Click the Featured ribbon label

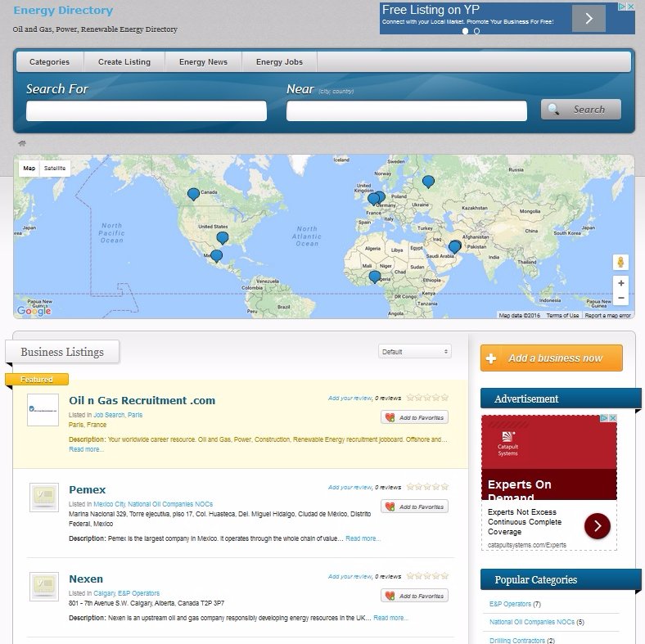(37, 379)
